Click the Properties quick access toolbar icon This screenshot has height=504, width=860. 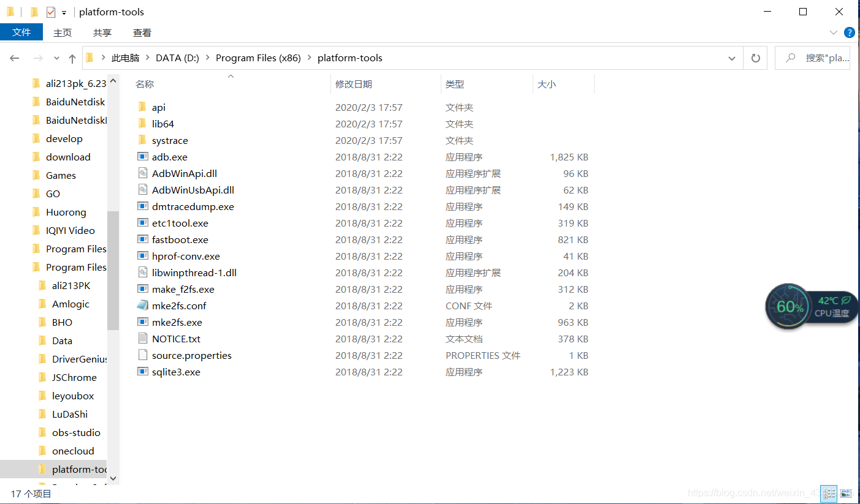click(51, 12)
